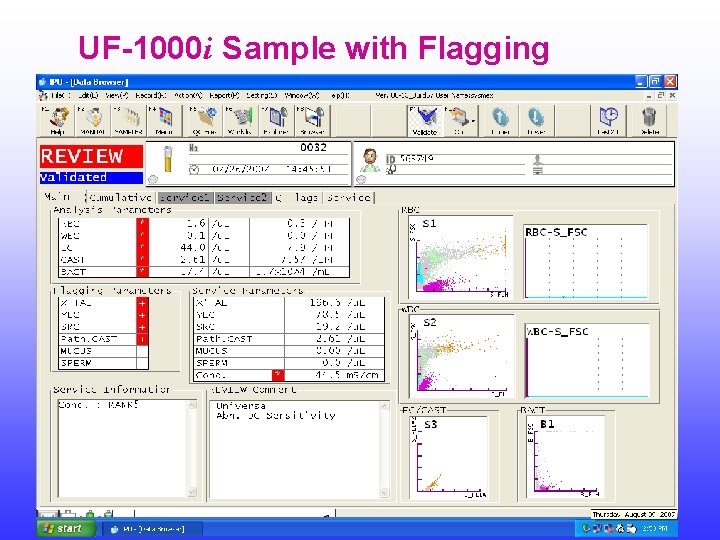Click scroll up arrow in Review Comment box
Image resolution: width=720 pixels, height=540 pixels.
(384, 406)
